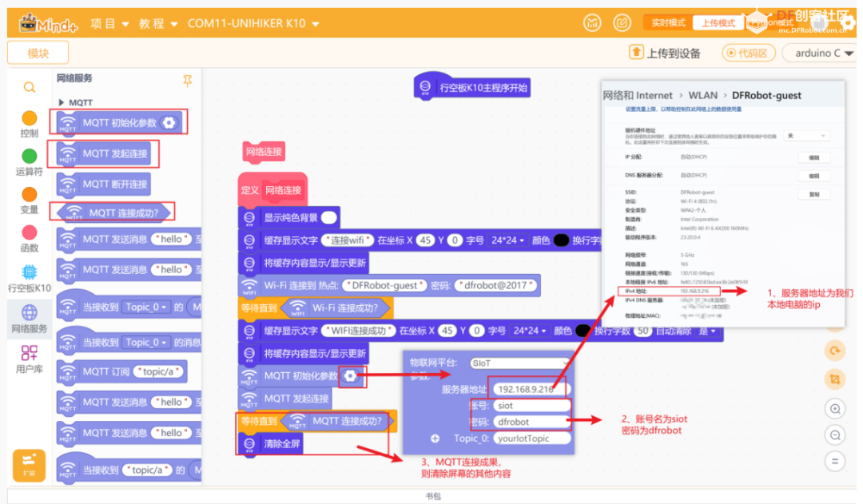Click 复制 button next to SSID
Image resolution: width=863 pixels, height=504 pixels.
click(x=813, y=194)
